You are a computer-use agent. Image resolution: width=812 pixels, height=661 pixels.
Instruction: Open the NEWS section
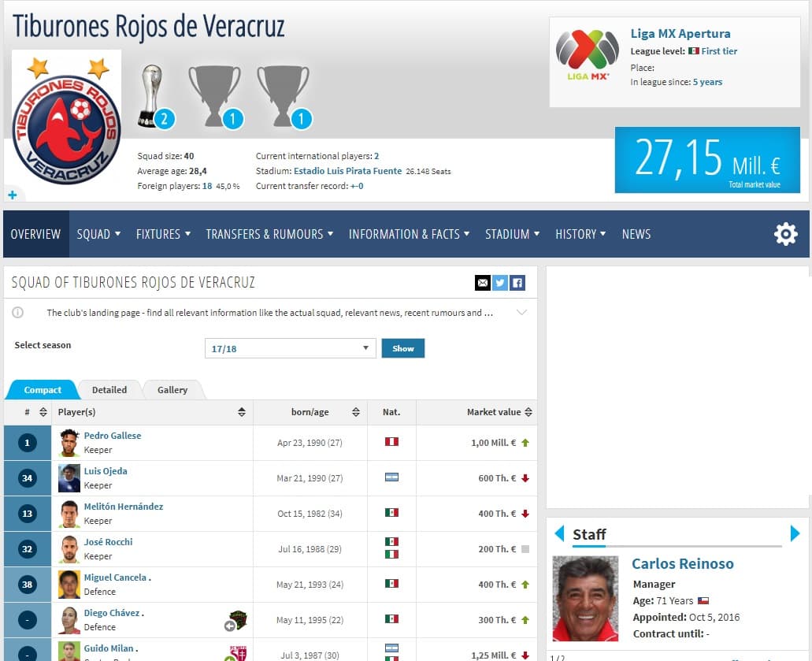tap(636, 234)
